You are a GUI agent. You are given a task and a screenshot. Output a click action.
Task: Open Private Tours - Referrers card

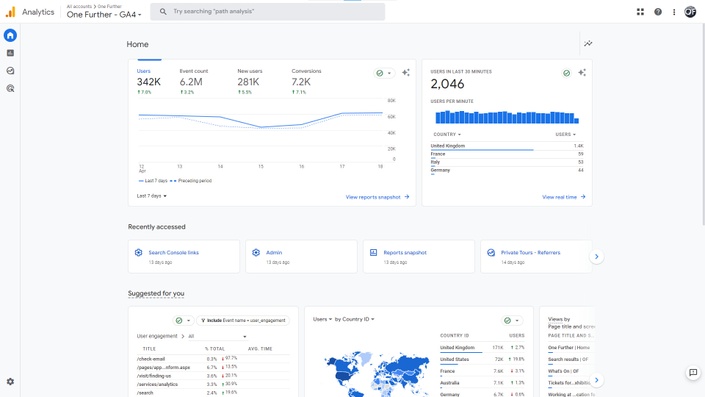tap(536, 256)
